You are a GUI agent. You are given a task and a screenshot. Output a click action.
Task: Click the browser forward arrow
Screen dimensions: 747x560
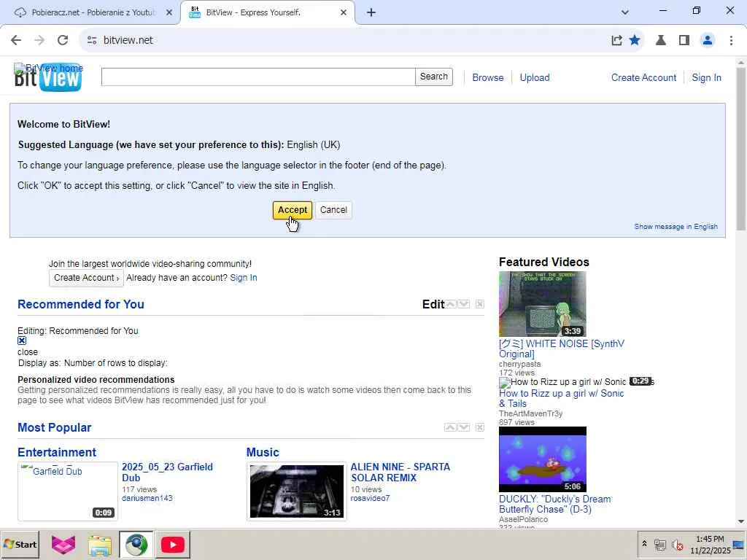(39, 41)
